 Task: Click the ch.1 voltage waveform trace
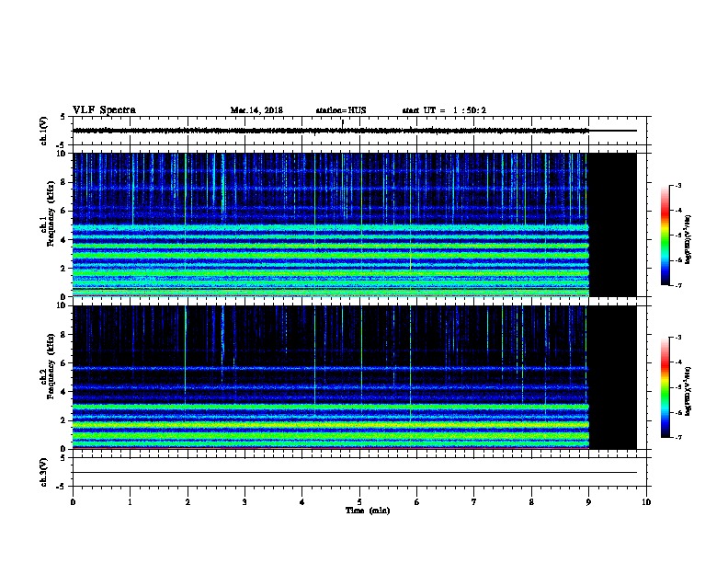pos(355,131)
